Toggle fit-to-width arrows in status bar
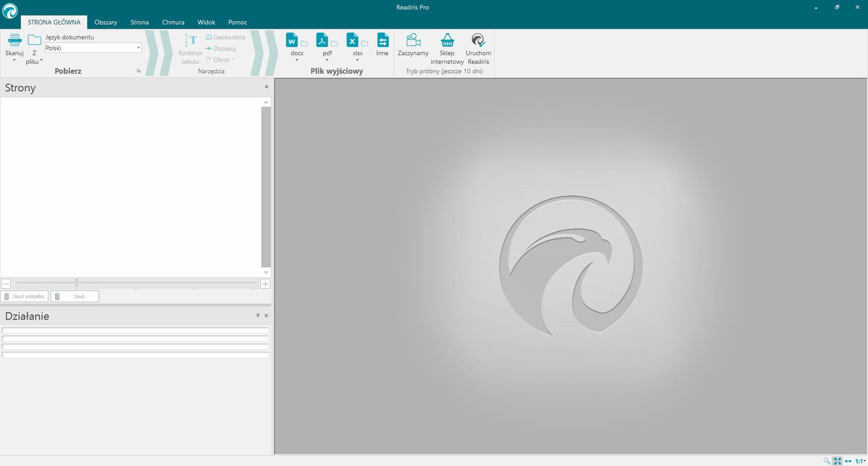This screenshot has height=466, width=868. point(848,461)
